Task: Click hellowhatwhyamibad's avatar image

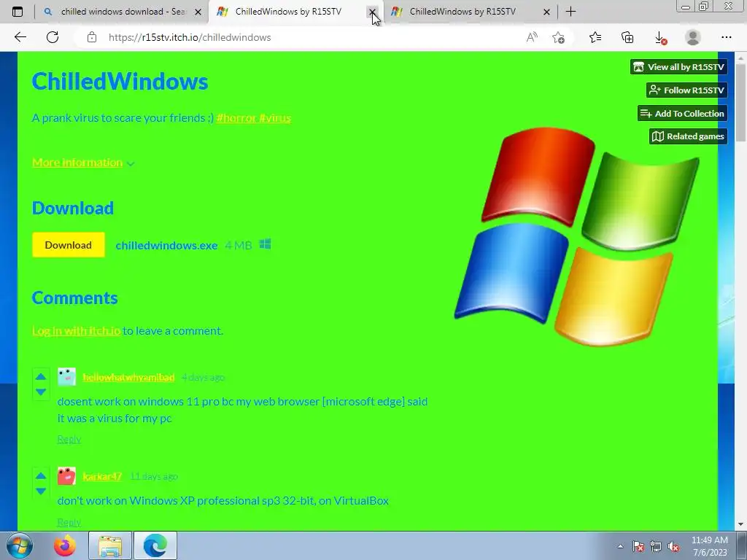Action: (66, 377)
